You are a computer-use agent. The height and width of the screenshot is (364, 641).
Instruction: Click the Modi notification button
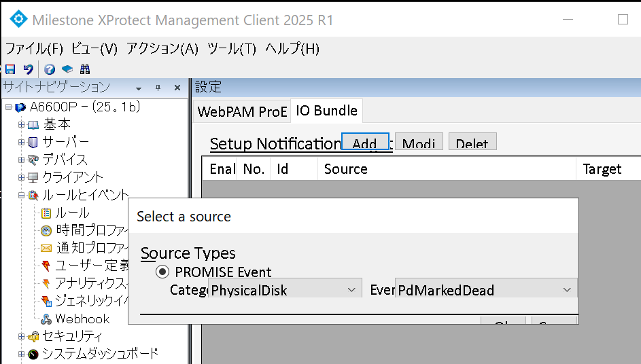419,141
